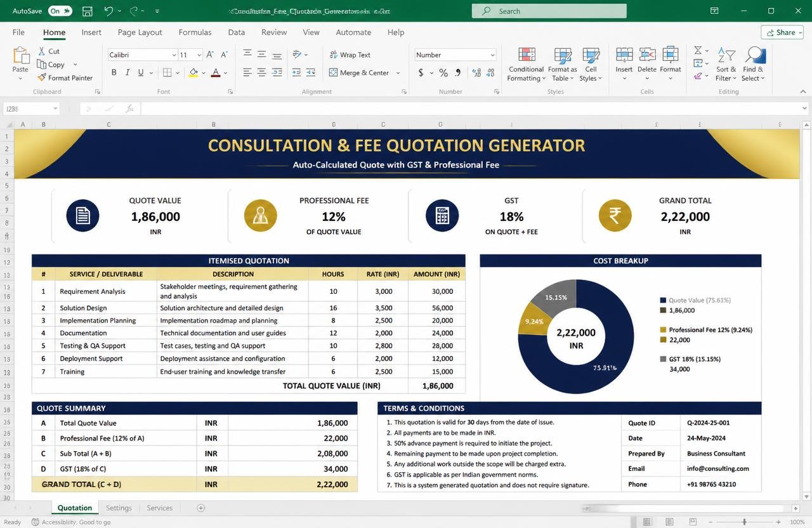812x528 pixels.
Task: Toggle Top Align for cell text
Action: (x=247, y=55)
